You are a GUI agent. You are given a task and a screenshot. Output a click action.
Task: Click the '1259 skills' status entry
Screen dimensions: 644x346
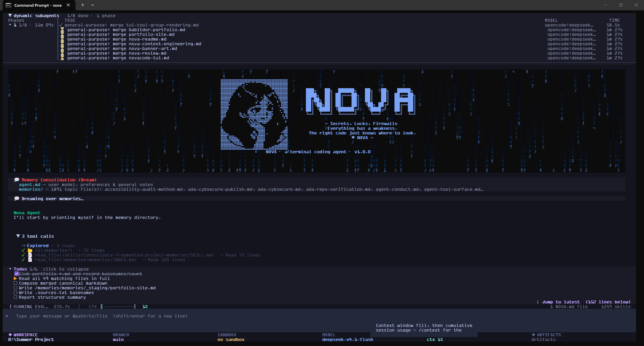(616, 307)
